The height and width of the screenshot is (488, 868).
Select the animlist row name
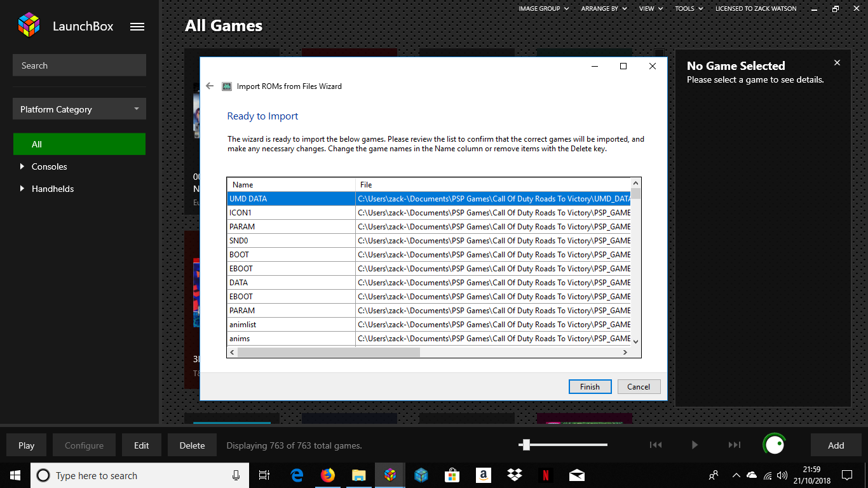(x=243, y=325)
